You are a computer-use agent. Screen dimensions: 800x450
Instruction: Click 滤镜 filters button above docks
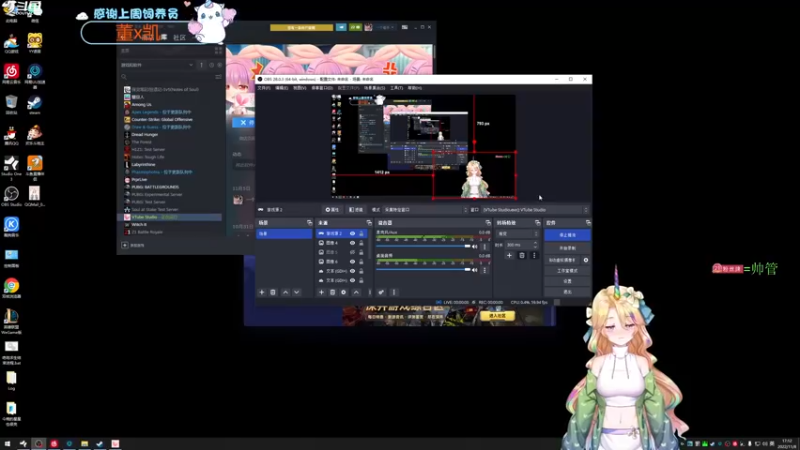click(356, 210)
